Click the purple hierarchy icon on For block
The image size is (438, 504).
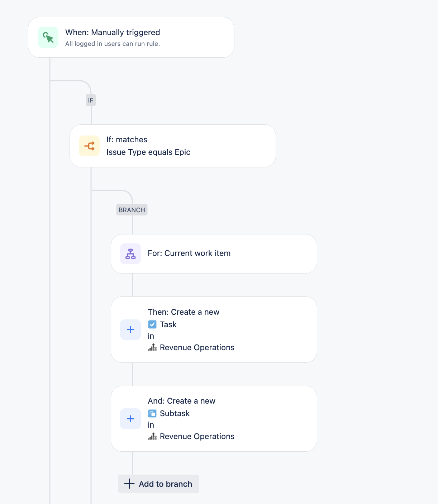(x=130, y=253)
